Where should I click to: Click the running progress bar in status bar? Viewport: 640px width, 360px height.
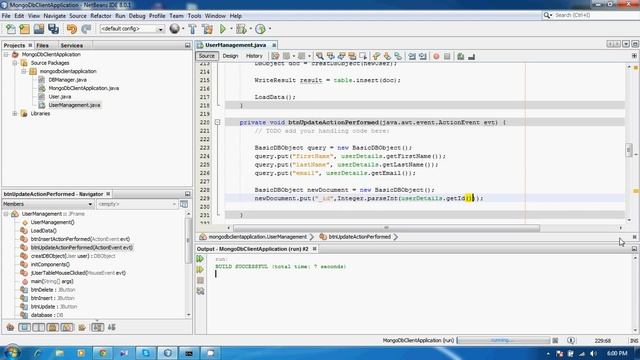coord(504,340)
